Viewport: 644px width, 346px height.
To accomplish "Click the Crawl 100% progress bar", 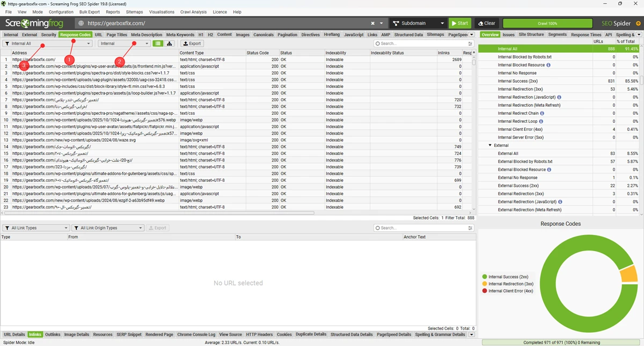I will click(x=547, y=24).
